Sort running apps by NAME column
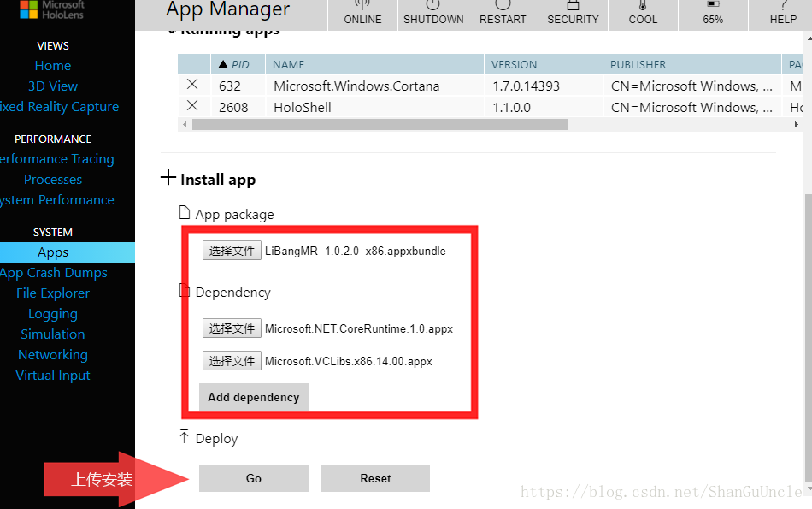This screenshot has height=509, width=812. (x=374, y=64)
